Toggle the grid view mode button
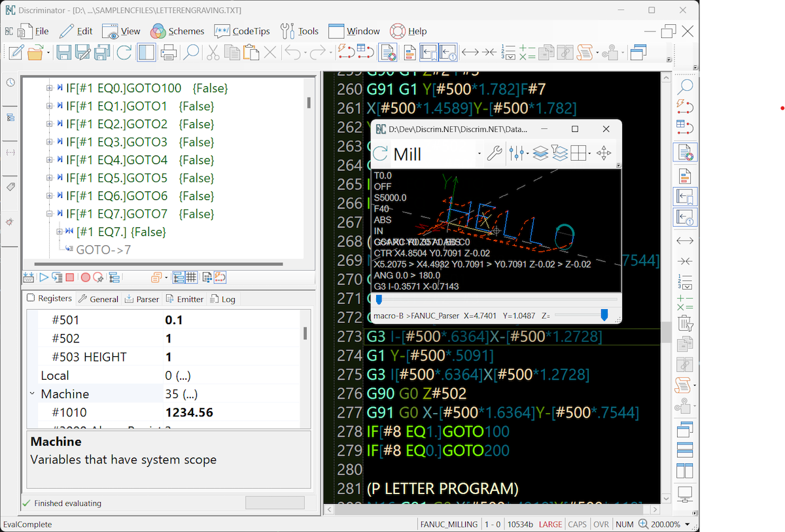Image resolution: width=785 pixels, height=532 pixels. (x=191, y=277)
